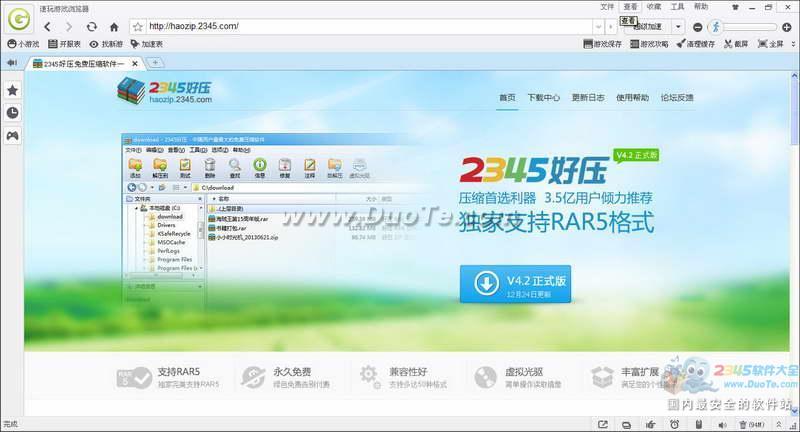The image size is (800, 432).
Task: Click the status bar chain link icon
Action: (627, 424)
